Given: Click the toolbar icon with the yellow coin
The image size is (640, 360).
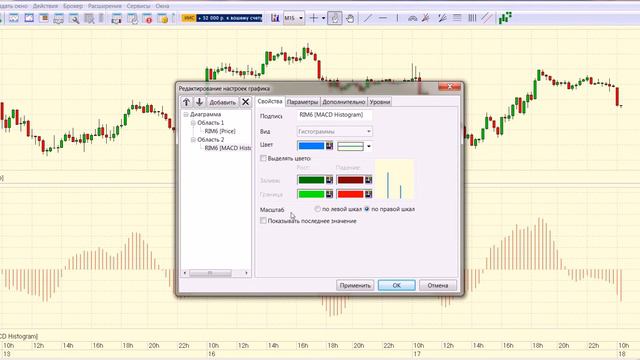Looking at the screenshot, I should coord(162,18).
